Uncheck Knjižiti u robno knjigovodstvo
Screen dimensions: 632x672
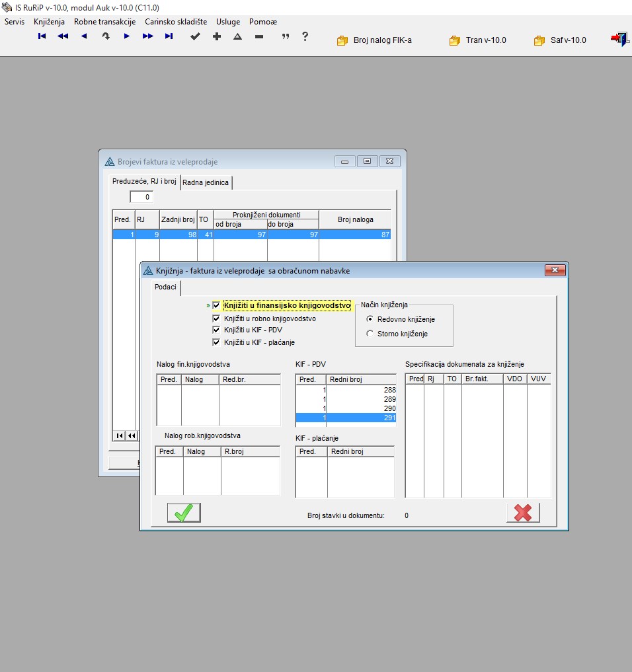[216, 318]
